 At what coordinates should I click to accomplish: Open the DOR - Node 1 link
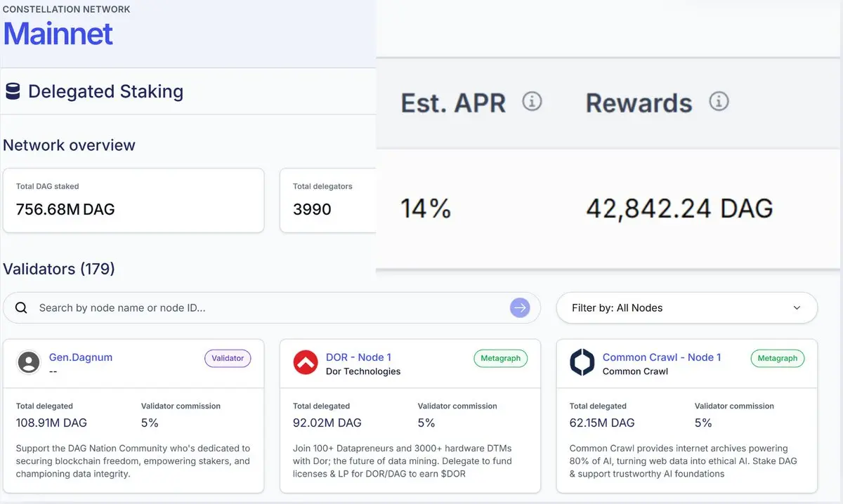[x=358, y=357]
